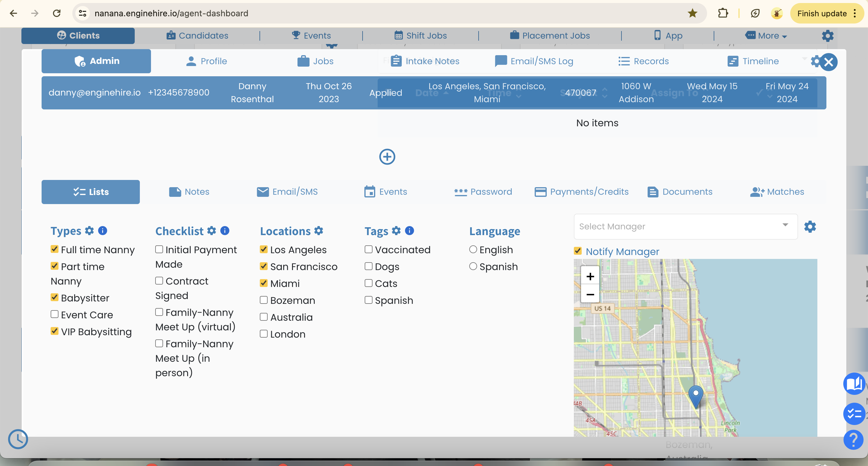Screen dimensions: 868x466
Task: Open the Types settings gear
Action: pyautogui.click(x=89, y=231)
